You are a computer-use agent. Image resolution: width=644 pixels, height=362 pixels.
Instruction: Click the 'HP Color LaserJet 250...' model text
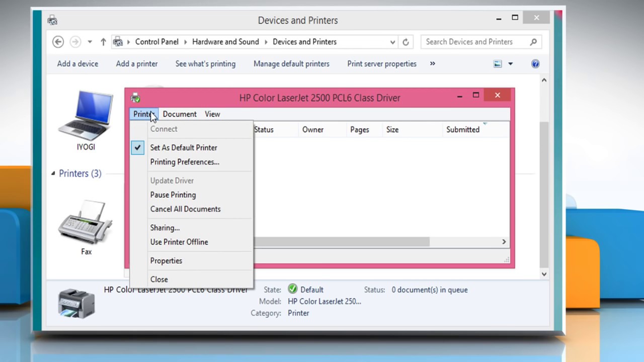325,301
